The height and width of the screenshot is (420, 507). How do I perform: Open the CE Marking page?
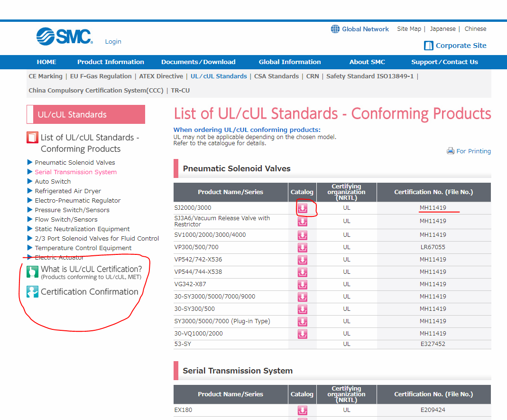[46, 76]
